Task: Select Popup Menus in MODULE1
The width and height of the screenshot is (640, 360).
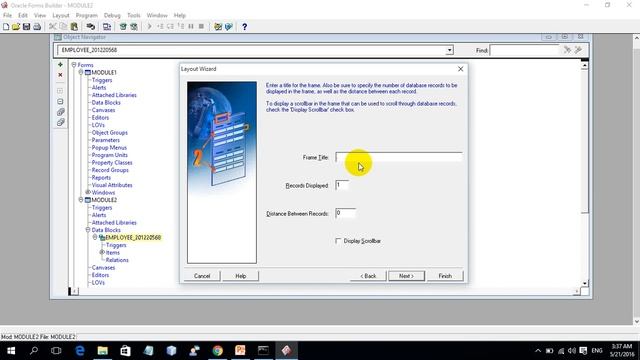Action: click(x=109, y=147)
